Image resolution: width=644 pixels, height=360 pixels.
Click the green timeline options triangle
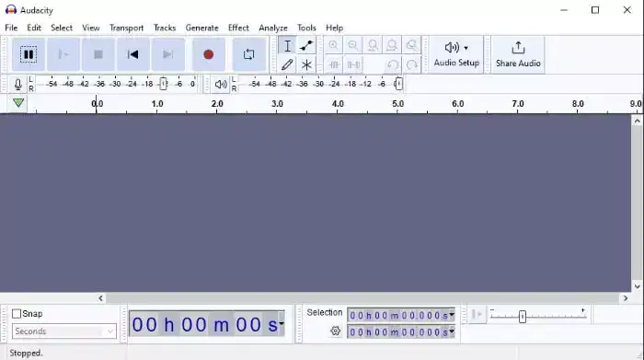pyautogui.click(x=18, y=103)
